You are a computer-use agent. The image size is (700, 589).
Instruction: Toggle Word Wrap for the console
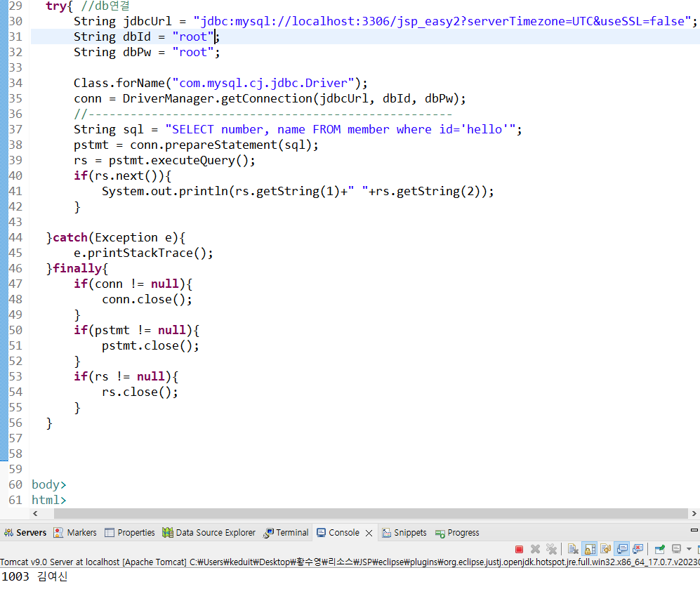tap(606, 549)
